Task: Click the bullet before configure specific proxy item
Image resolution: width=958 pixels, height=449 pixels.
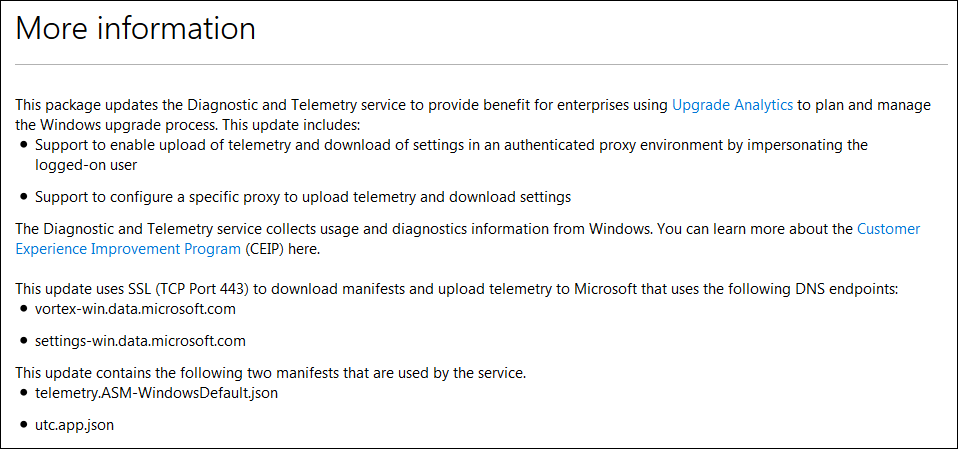Action: 24,197
